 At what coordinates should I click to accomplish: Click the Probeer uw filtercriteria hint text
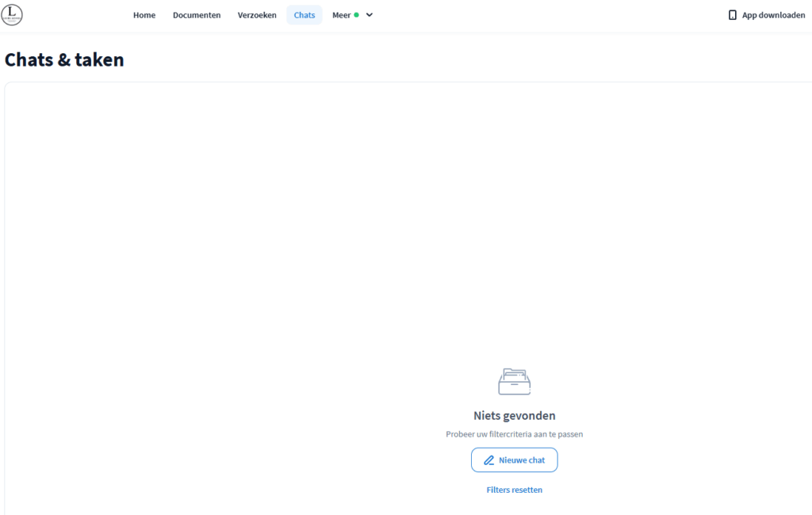(x=514, y=434)
